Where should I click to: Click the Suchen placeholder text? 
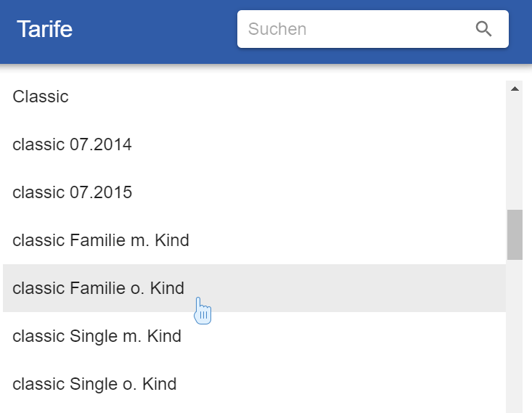pyautogui.click(x=277, y=29)
